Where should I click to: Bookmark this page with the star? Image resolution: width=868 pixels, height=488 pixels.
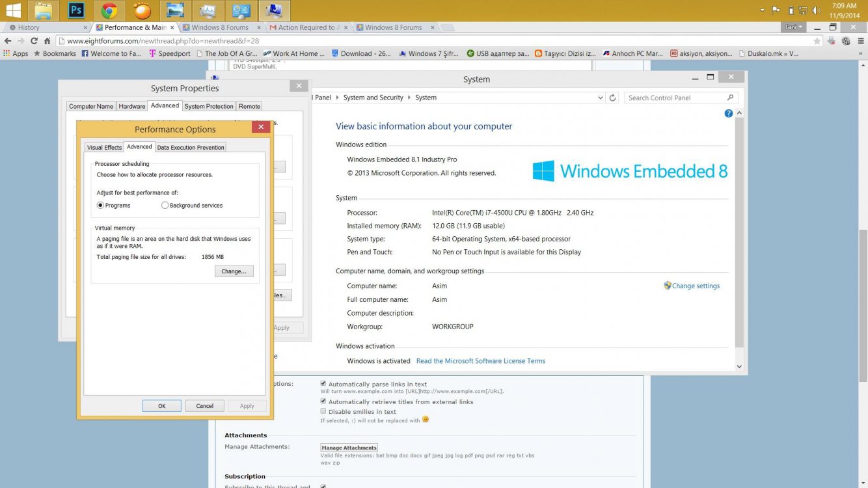[x=817, y=40]
